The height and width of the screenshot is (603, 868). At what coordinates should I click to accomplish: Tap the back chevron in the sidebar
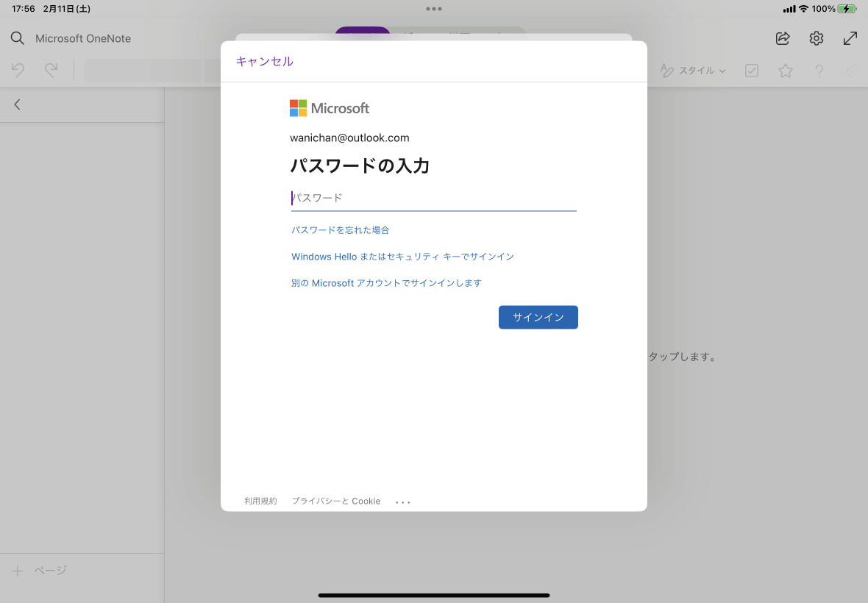click(x=17, y=104)
